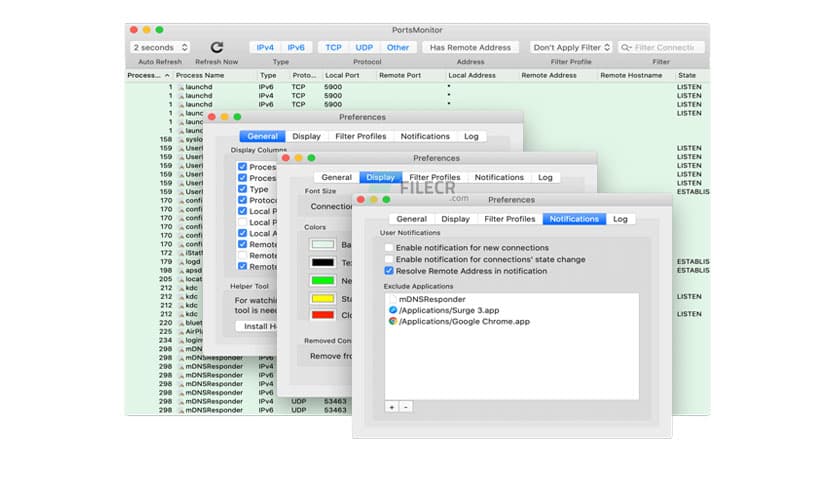
Task: Click the Has Remote Address button
Action: pos(470,47)
